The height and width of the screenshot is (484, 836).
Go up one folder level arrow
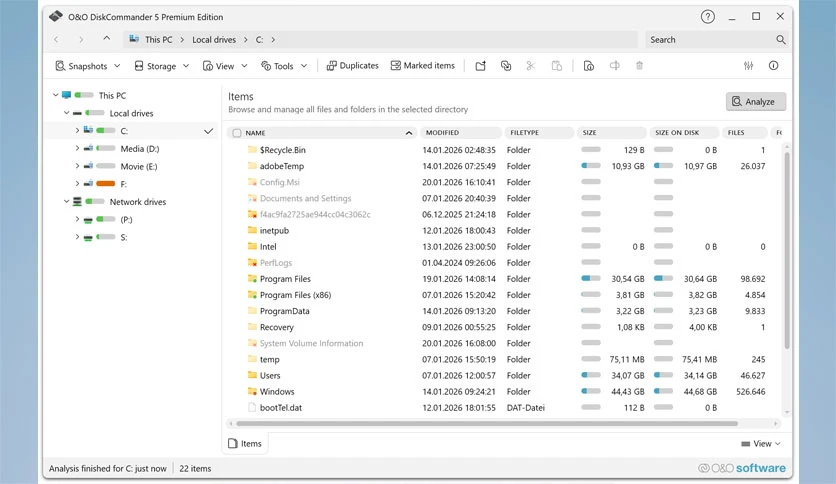(107, 39)
